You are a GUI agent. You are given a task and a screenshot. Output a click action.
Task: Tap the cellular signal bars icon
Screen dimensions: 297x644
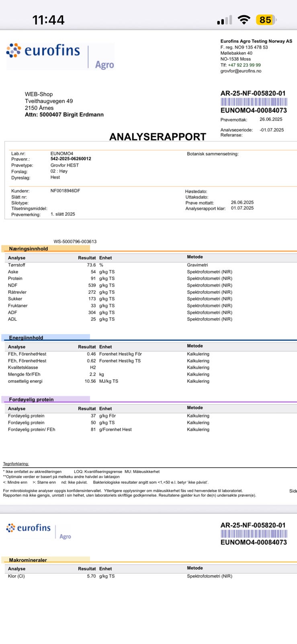(224, 20)
